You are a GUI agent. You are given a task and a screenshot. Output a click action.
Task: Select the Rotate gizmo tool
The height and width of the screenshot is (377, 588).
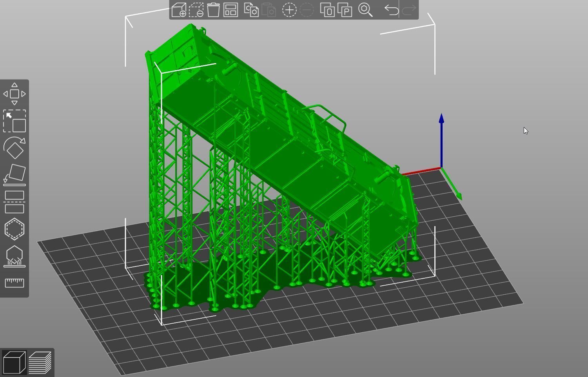pyautogui.click(x=15, y=148)
